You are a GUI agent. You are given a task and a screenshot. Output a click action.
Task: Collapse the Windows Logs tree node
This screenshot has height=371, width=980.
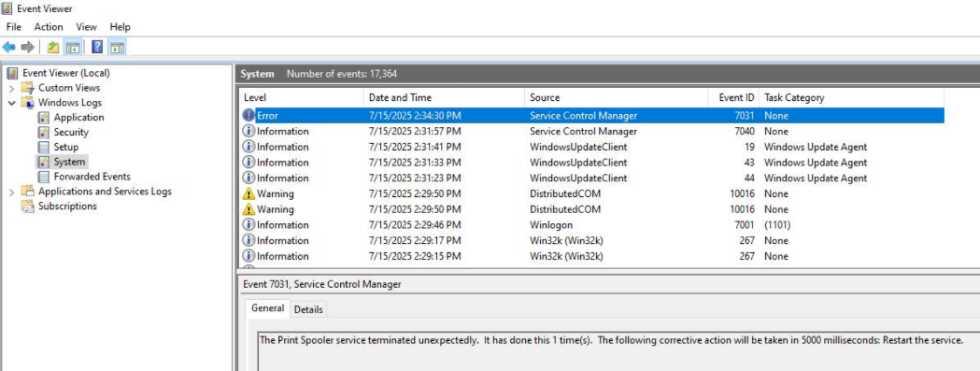point(12,103)
